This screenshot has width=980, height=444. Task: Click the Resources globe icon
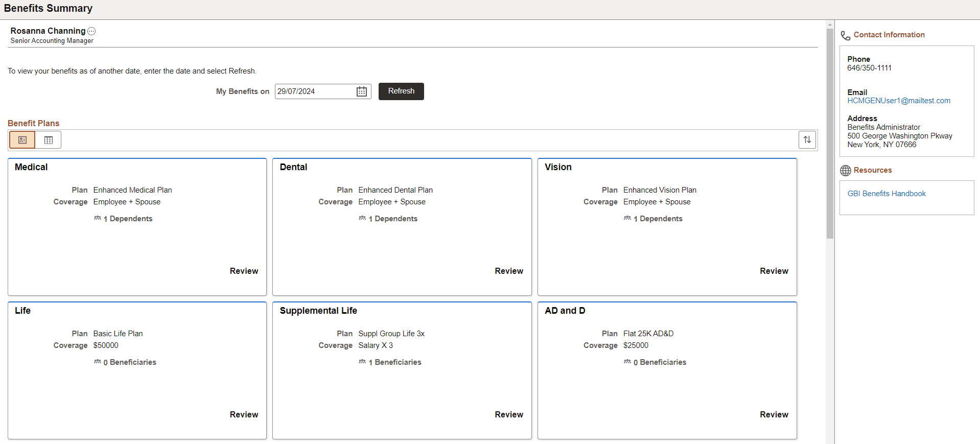[846, 171]
